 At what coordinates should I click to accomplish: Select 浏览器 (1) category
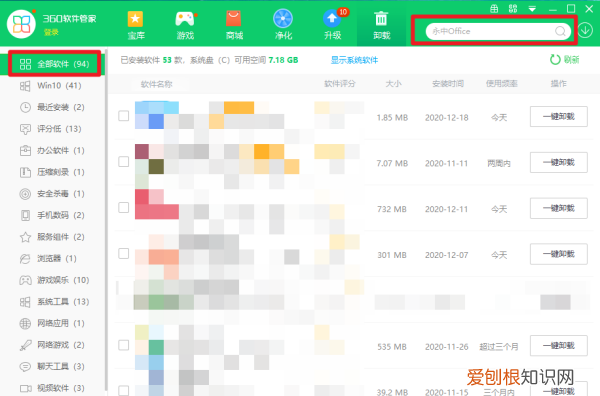[x=52, y=259]
